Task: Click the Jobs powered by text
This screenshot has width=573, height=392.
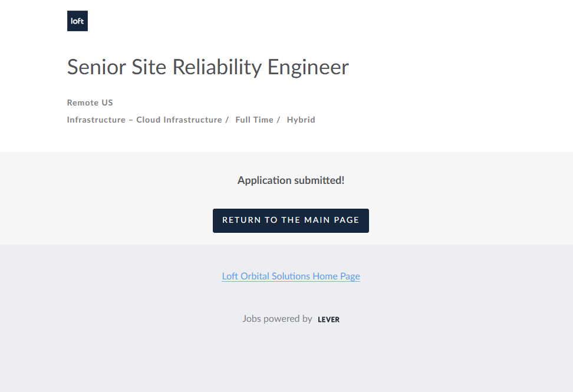Action: (277, 319)
